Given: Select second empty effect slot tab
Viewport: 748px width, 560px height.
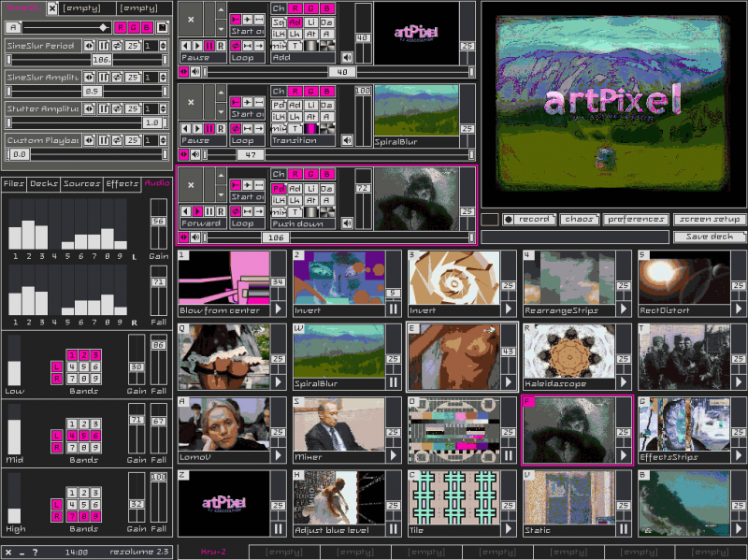Looking at the screenshot, I should pos(145,8).
